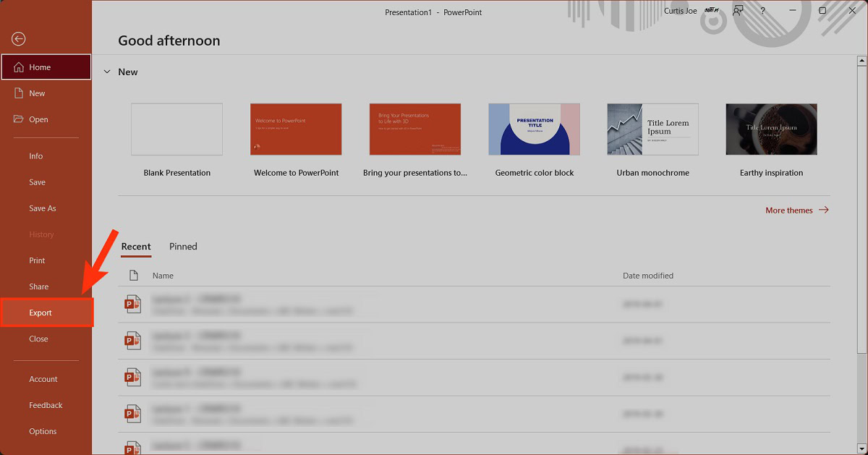The height and width of the screenshot is (455, 868).
Task: Sort by the Date modified column header
Action: (x=648, y=276)
